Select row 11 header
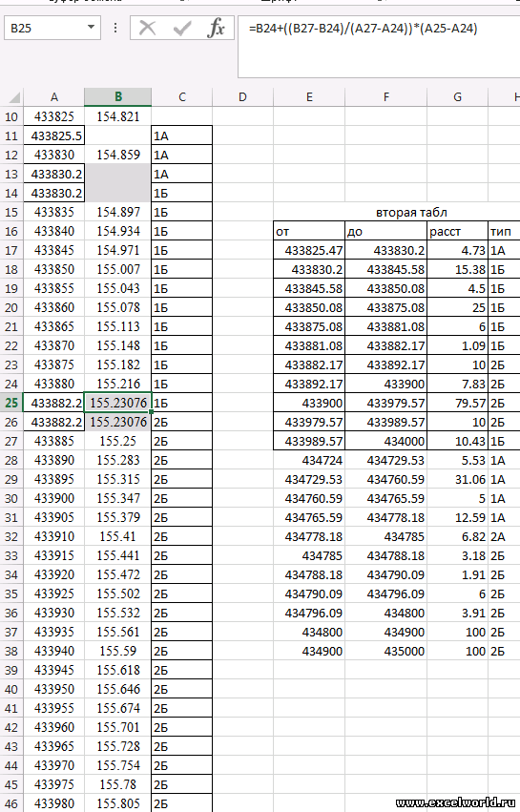Viewport: 520px width, 812px height. point(11,135)
